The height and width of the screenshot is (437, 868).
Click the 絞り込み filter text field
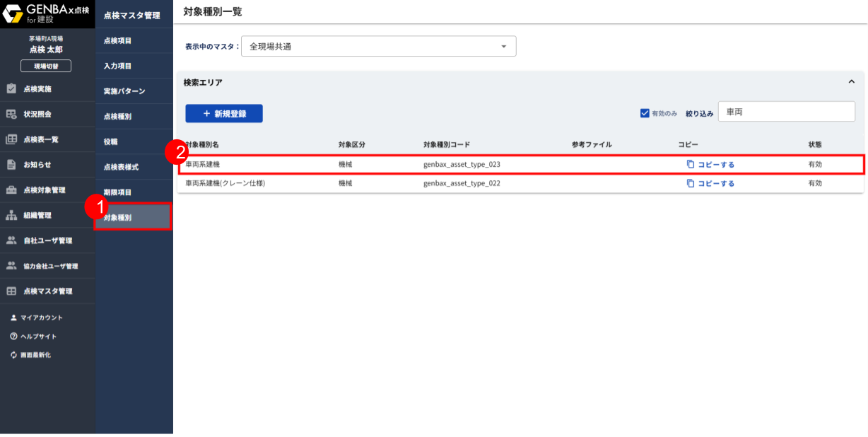pyautogui.click(x=786, y=112)
